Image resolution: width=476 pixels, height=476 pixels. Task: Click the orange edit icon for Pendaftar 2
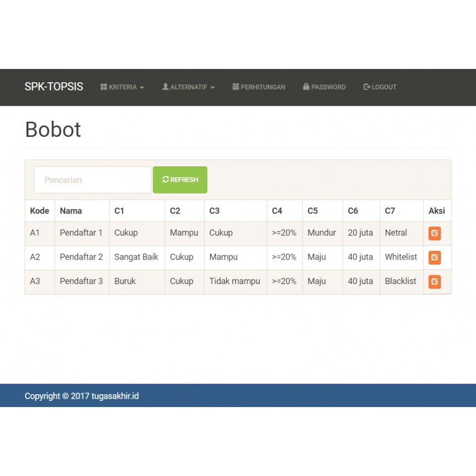(x=435, y=257)
